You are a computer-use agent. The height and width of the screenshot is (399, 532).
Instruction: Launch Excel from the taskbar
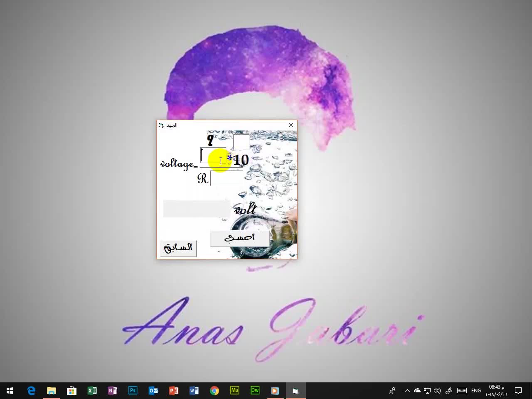click(92, 391)
